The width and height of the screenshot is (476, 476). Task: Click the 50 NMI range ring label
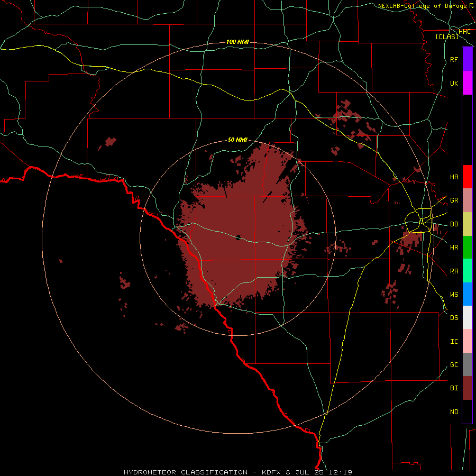pos(237,140)
